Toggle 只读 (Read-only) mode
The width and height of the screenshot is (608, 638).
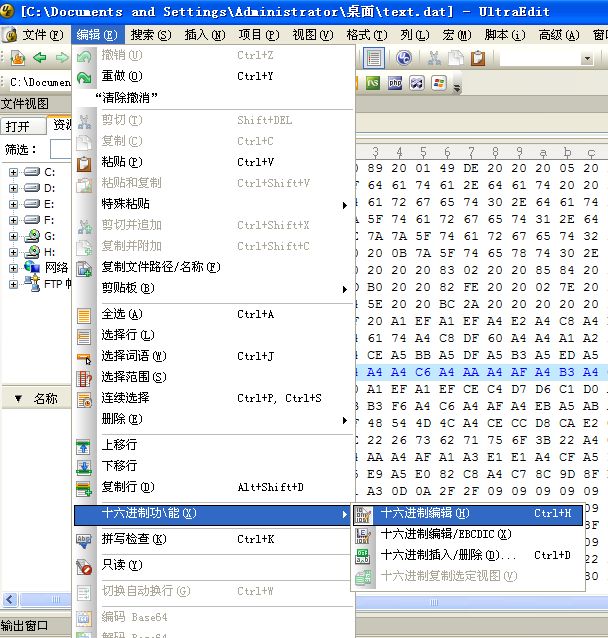[214, 565]
